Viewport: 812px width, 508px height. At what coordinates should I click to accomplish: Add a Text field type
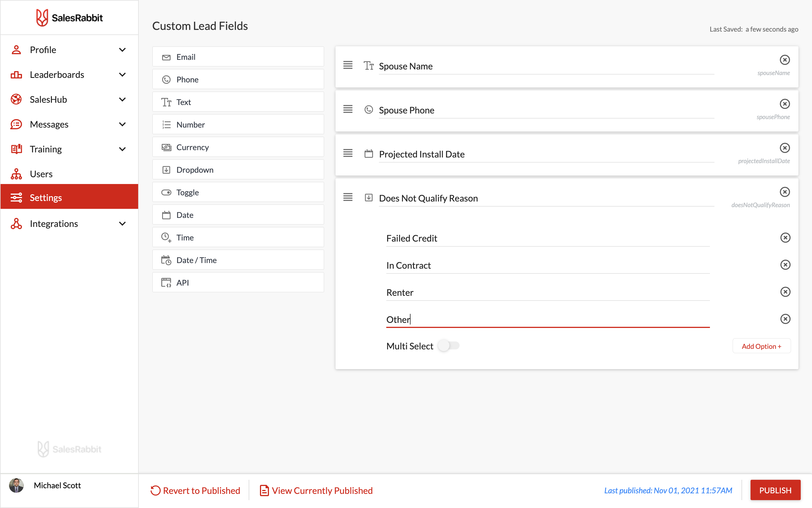click(238, 102)
